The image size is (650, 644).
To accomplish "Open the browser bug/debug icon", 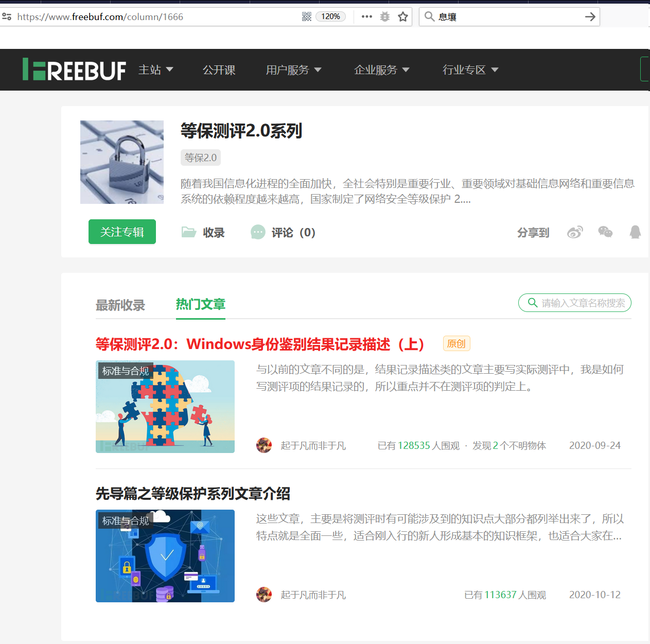I will (x=384, y=16).
